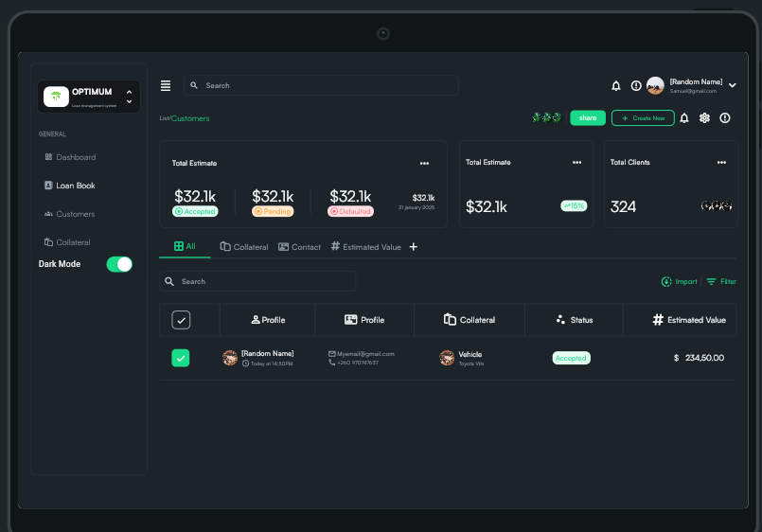Click the Profile column header with person icon
This screenshot has height=532, width=762.
click(x=268, y=320)
